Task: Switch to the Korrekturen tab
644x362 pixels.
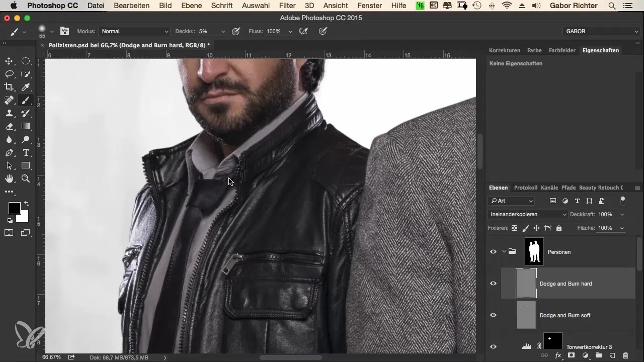Action: pos(505,50)
